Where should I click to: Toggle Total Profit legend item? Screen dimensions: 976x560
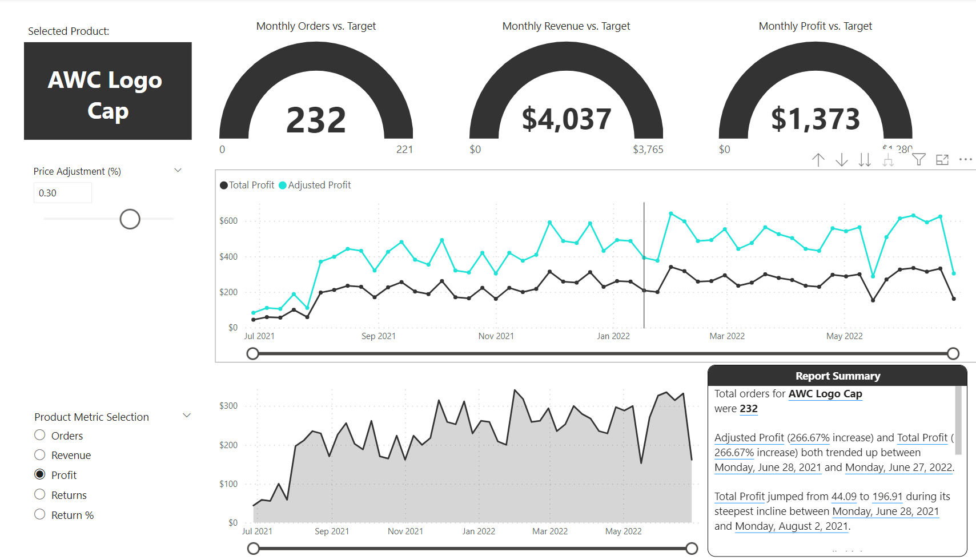[247, 185]
